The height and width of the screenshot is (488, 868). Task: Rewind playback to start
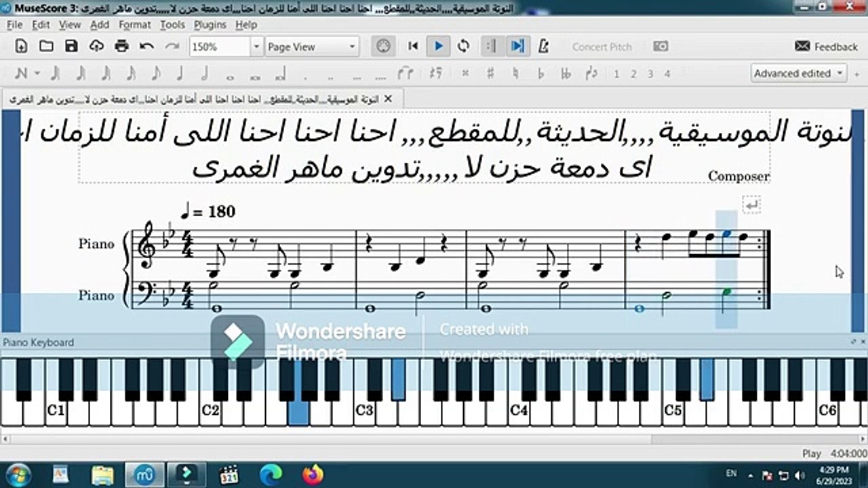coord(412,46)
